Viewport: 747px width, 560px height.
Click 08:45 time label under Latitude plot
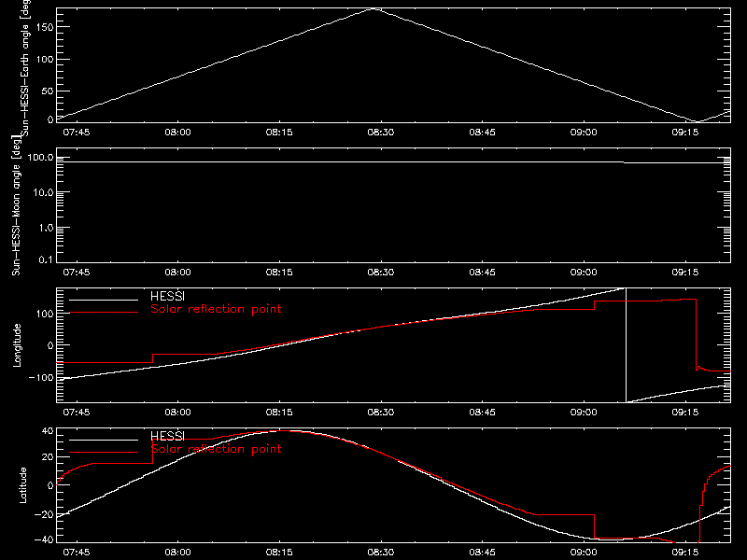coord(482,552)
